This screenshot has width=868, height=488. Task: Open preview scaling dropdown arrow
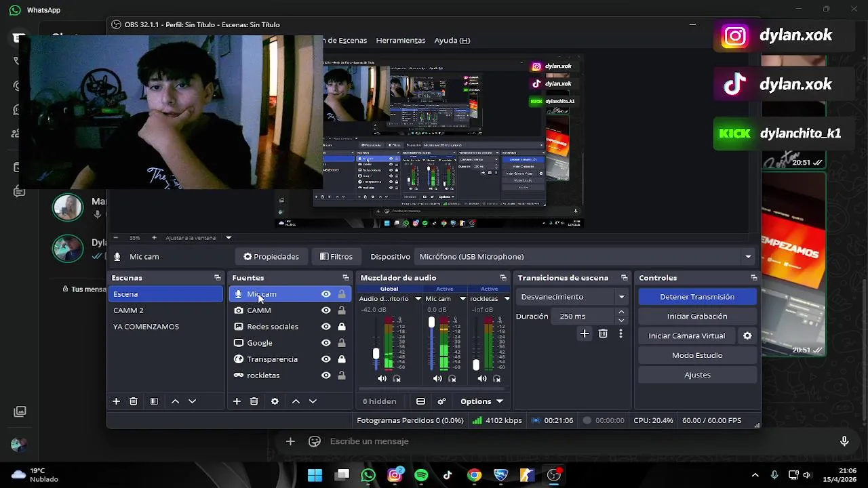point(229,238)
